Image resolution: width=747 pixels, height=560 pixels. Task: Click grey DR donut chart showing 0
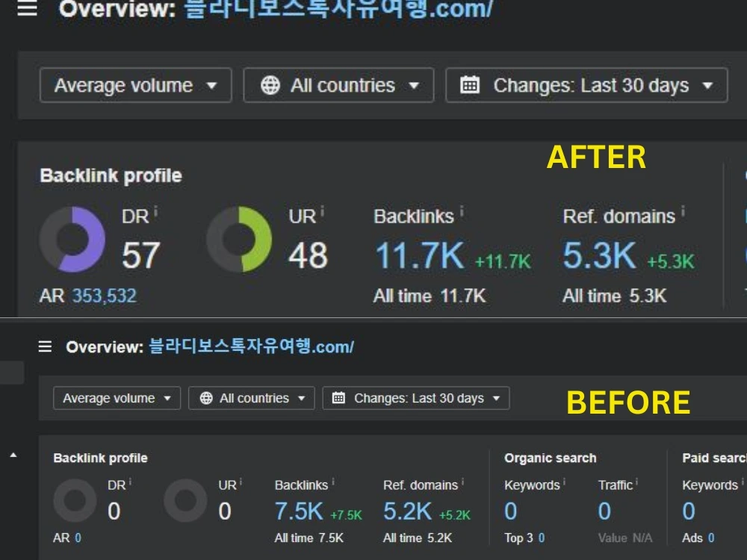pyautogui.click(x=75, y=500)
